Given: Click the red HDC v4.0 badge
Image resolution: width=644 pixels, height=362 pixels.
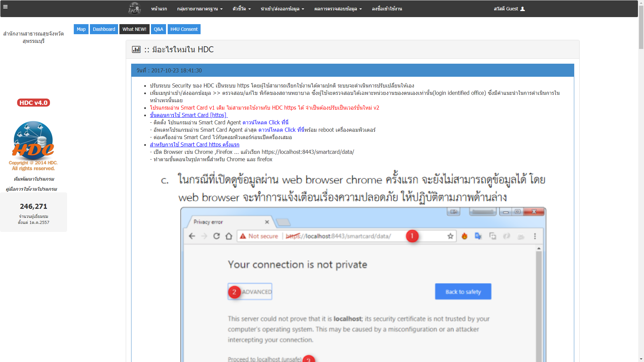Looking at the screenshot, I should tap(34, 103).
